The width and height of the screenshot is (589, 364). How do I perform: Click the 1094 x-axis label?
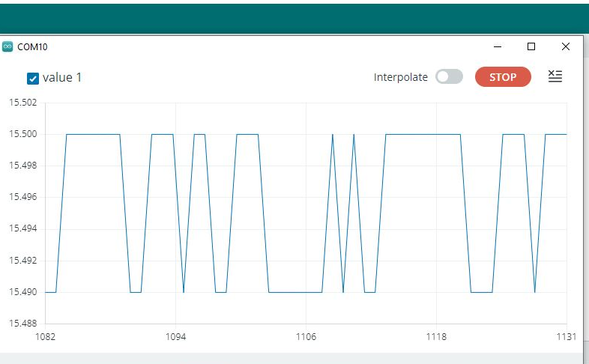click(x=176, y=336)
